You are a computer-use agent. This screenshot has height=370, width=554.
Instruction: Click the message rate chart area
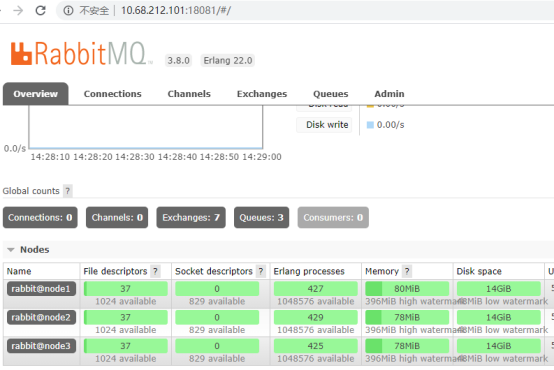click(x=146, y=127)
